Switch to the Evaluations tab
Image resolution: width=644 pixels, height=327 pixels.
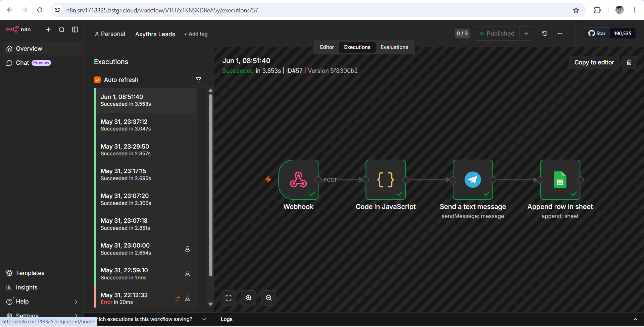point(394,47)
